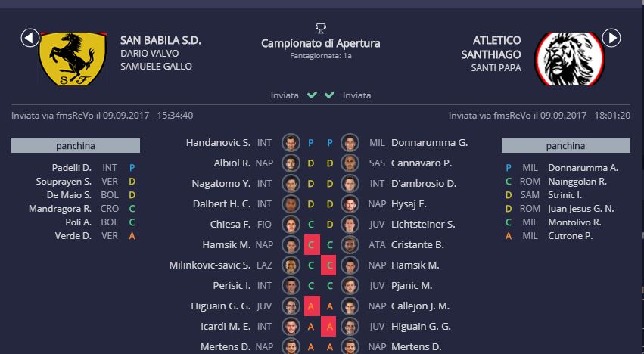
Task: Select Padelli D. on the left bench
Action: click(x=72, y=168)
